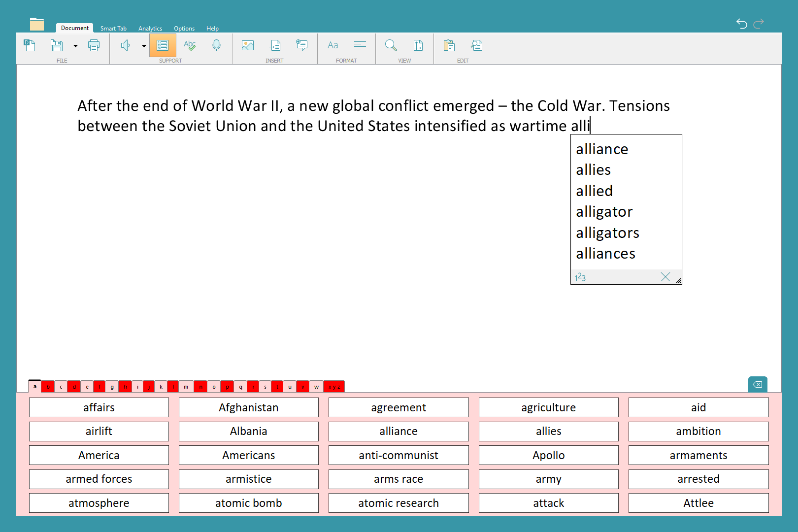Select the red 'xyz' wordbank tab
Viewport: 798px width, 532px height.
pos(334,387)
